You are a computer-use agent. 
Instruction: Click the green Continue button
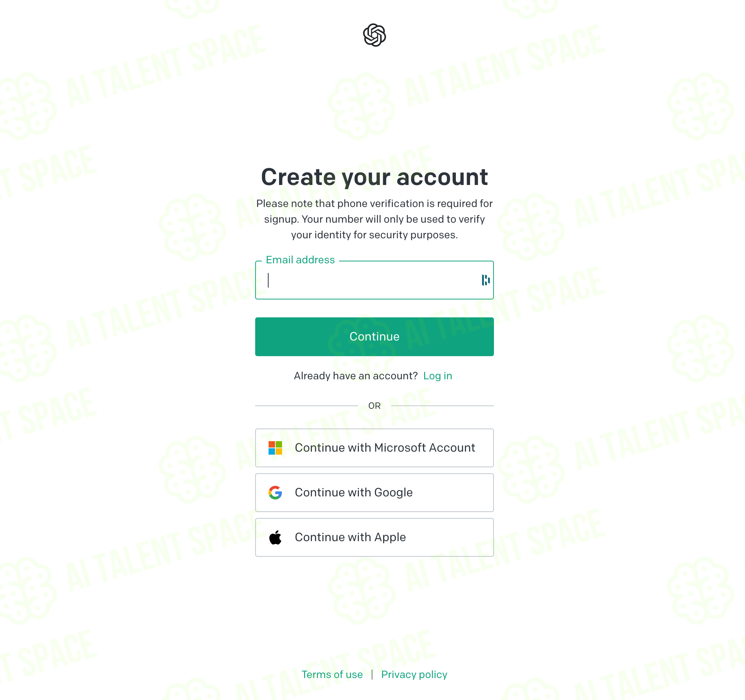[375, 337]
